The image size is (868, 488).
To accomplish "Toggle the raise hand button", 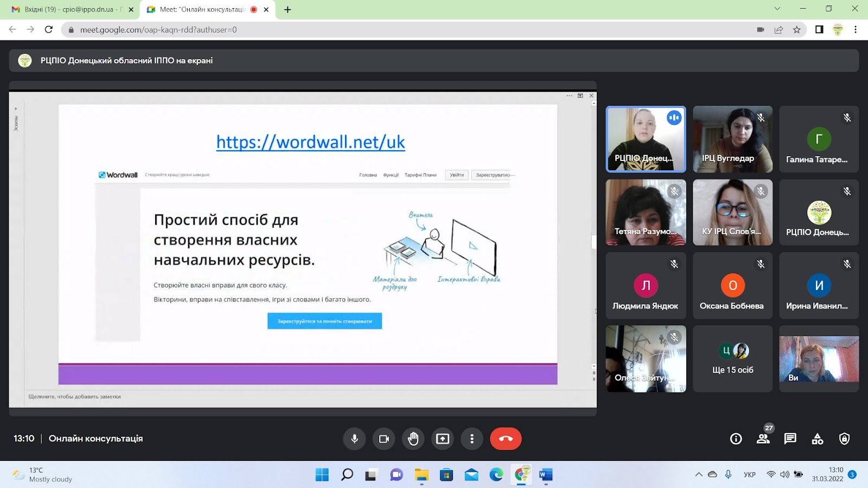I will click(413, 439).
